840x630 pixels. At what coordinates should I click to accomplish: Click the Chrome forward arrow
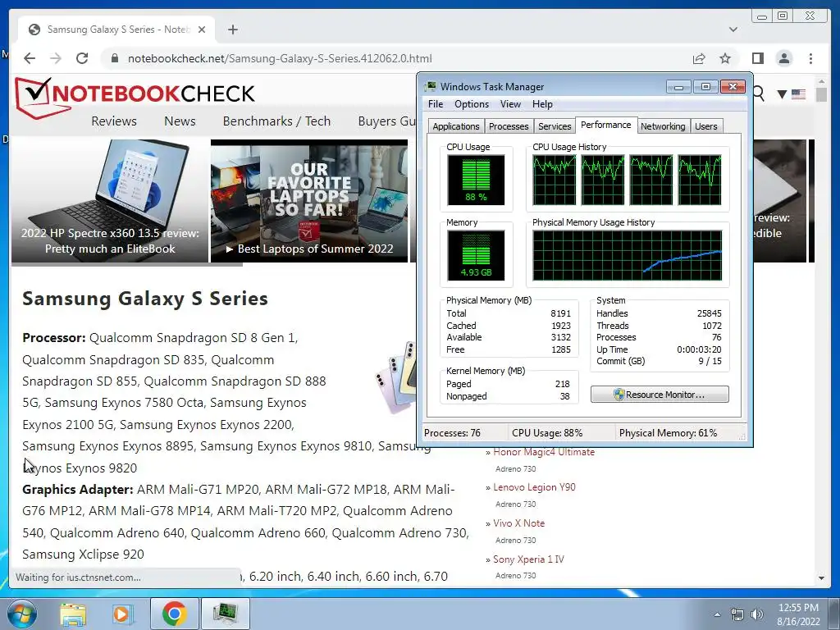tap(56, 58)
